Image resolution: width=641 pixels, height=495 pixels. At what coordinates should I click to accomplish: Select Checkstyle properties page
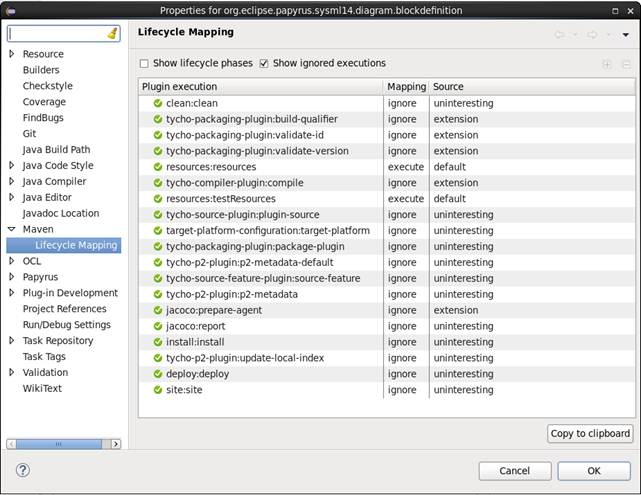pyautogui.click(x=47, y=86)
